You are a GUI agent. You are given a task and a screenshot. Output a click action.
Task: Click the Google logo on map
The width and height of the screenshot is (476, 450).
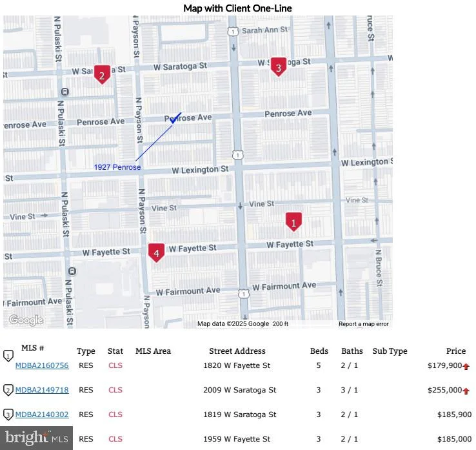pos(26,320)
